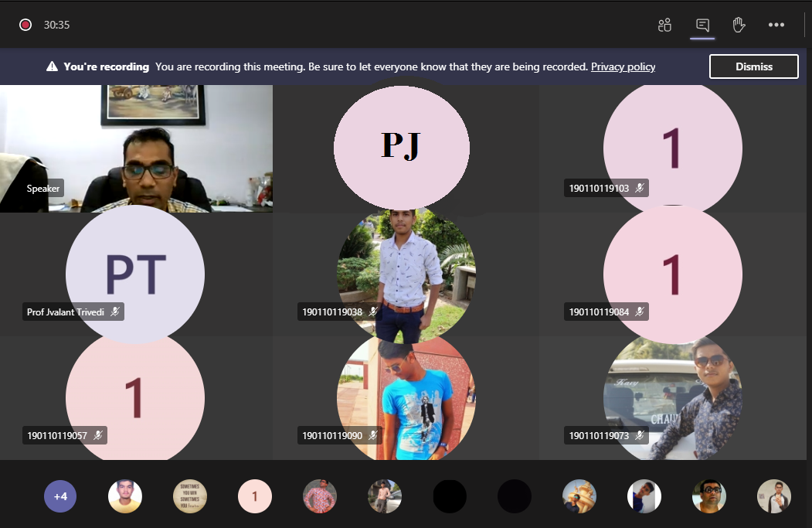Select the Speaker video tile
The height and width of the screenshot is (528, 812).
[x=136, y=147]
